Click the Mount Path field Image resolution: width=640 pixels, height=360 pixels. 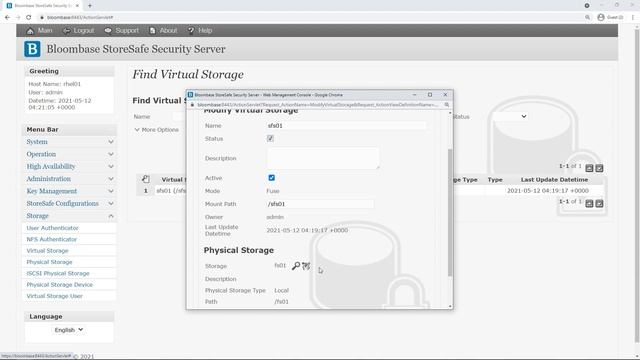(320, 204)
